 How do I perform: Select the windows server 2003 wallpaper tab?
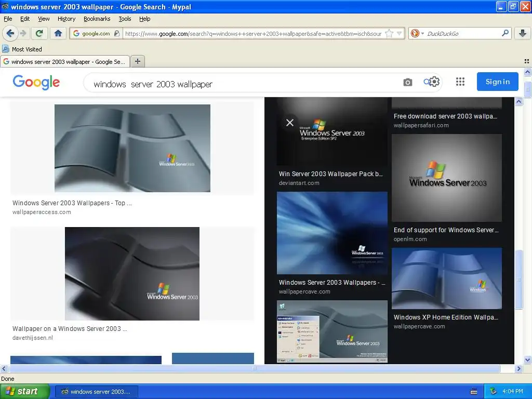(65, 61)
